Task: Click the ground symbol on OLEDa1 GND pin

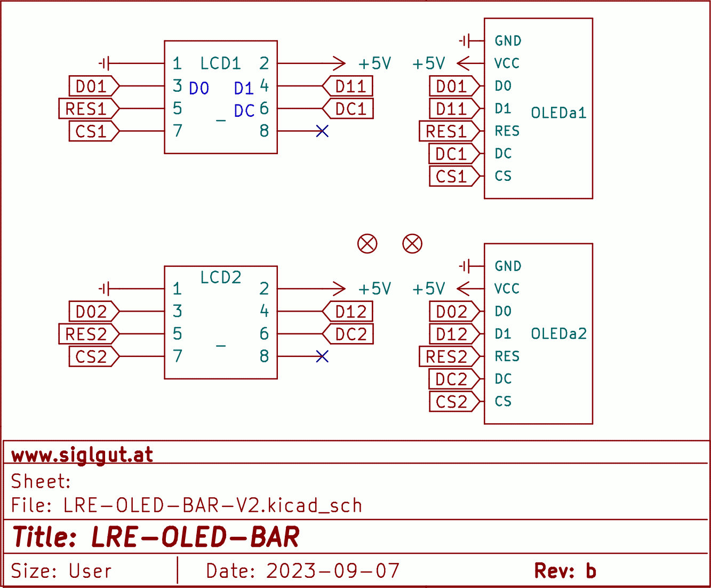Action: (x=465, y=41)
